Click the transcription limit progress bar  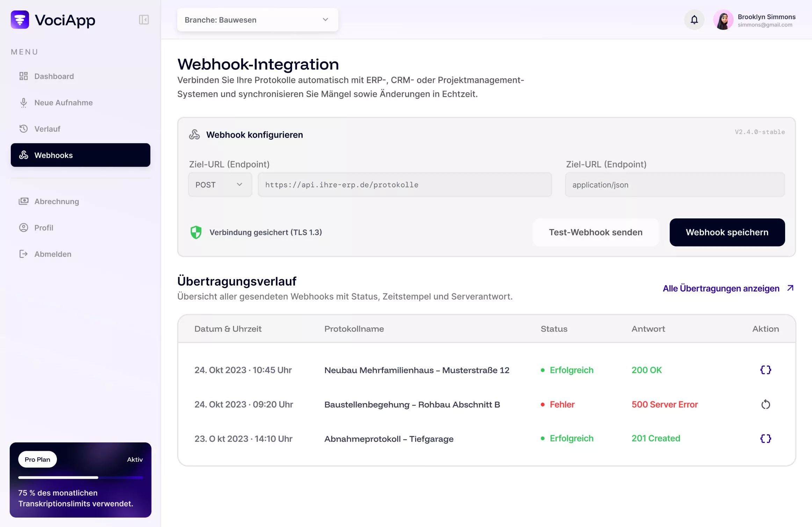coord(80,477)
